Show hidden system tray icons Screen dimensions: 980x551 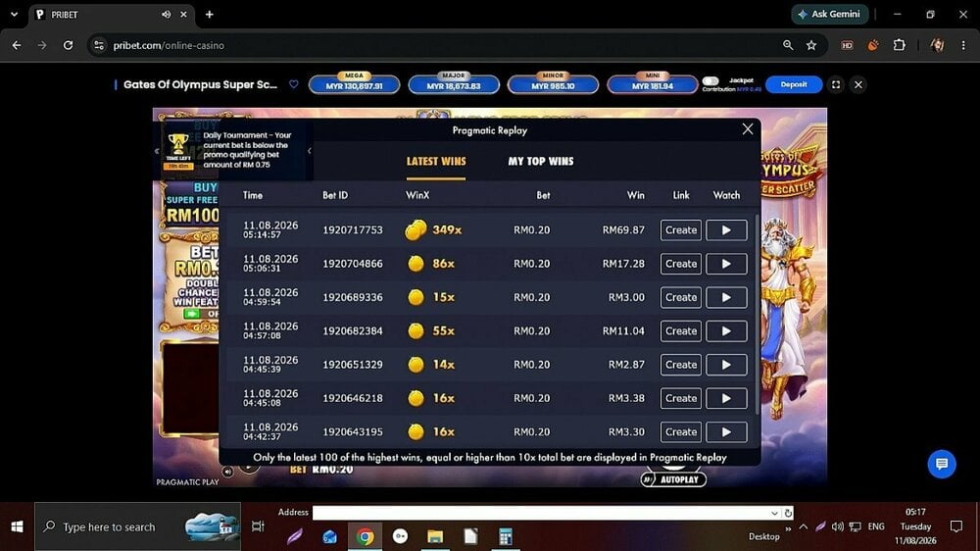804,526
